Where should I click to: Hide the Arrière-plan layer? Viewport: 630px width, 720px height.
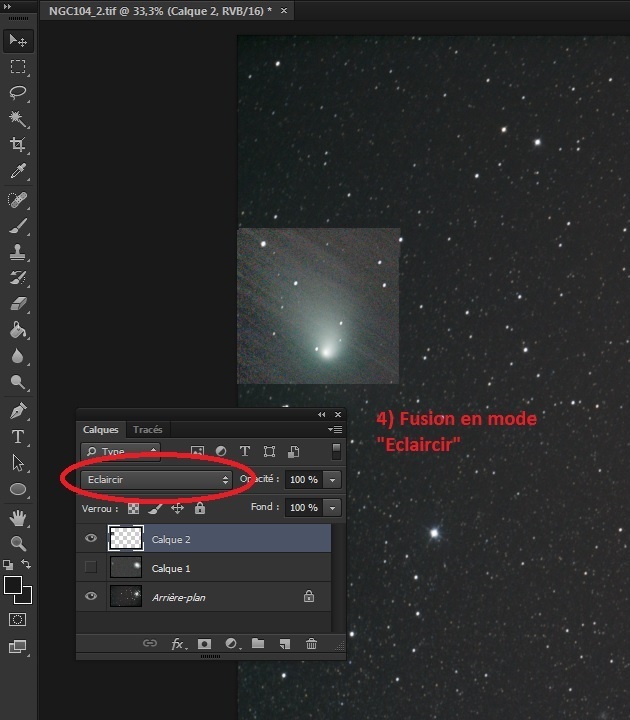91,596
